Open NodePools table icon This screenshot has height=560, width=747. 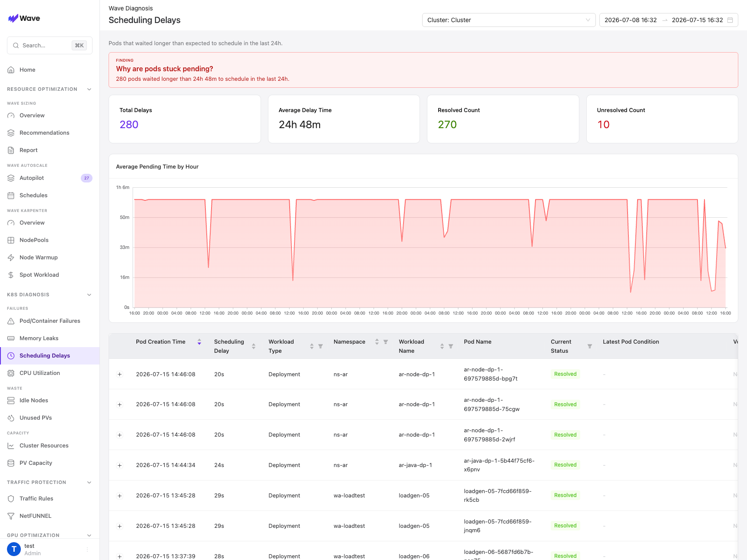11,240
